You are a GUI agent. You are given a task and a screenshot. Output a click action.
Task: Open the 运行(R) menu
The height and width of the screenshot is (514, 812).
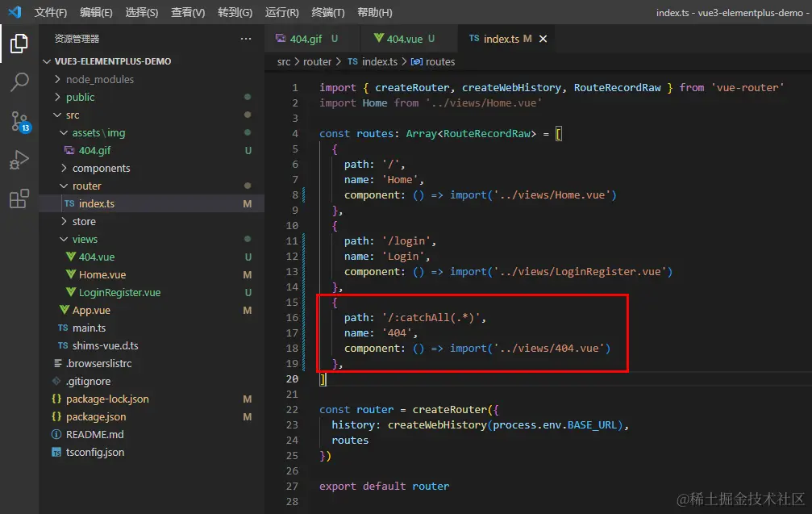pos(281,12)
